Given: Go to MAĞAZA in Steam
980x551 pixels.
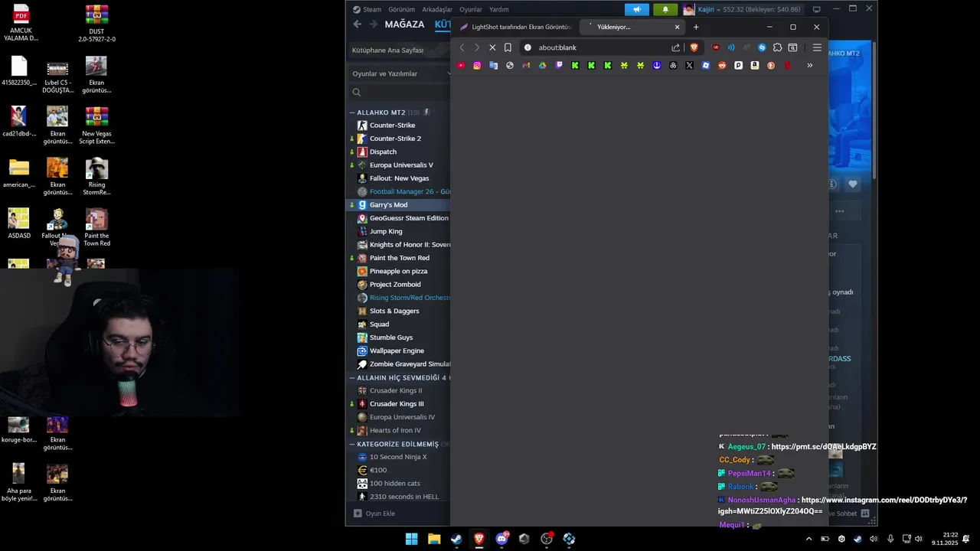Looking at the screenshot, I should coord(404,24).
